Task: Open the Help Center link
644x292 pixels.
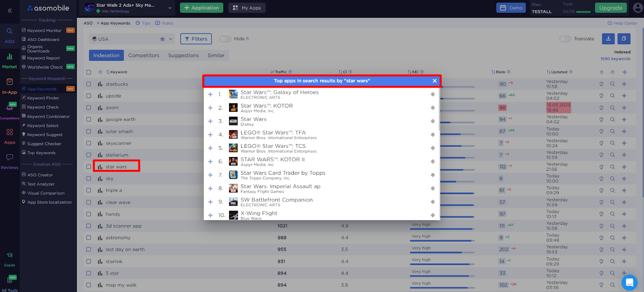Action: click(x=622, y=23)
